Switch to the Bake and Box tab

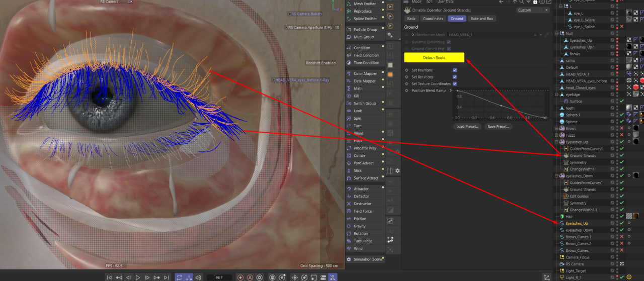481,19
